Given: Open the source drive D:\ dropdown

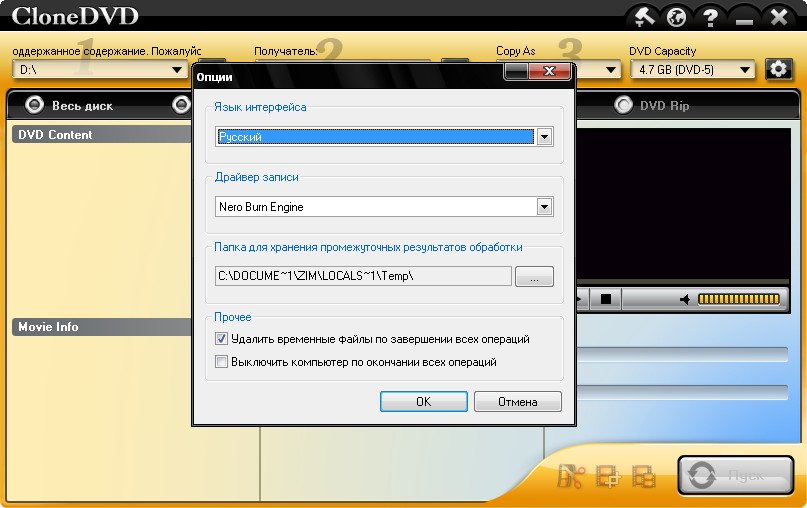Looking at the screenshot, I should coord(99,69).
